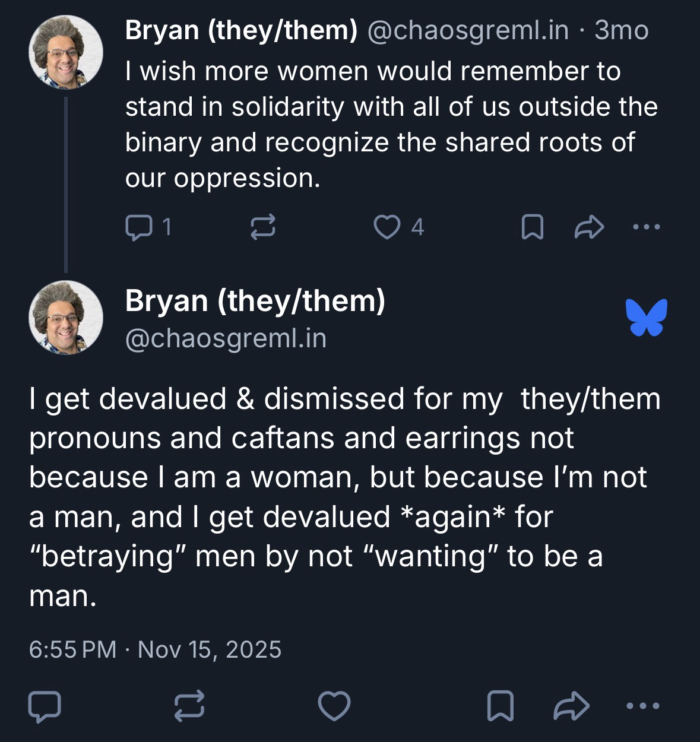Click the blue Bluesky butterfly logo
The image size is (700, 742).
click(646, 317)
